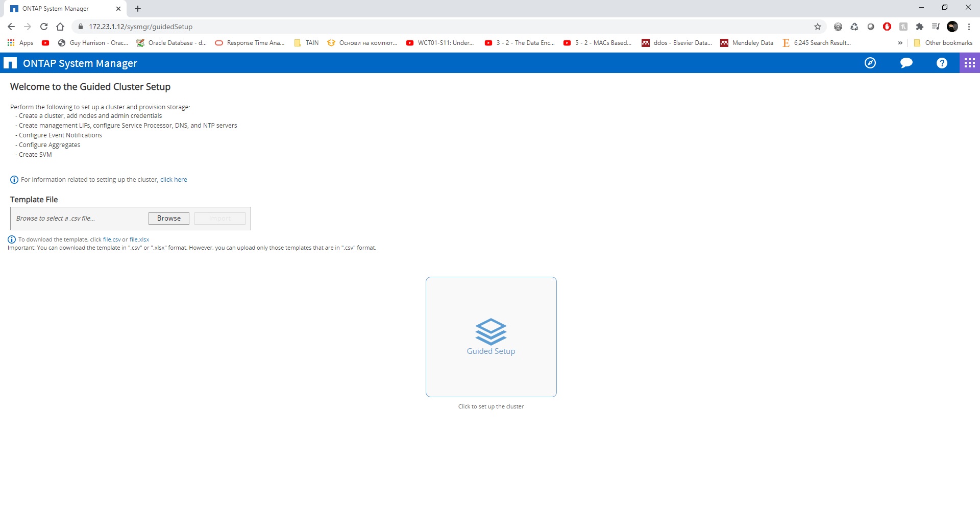Bookmark this page with the star icon
This screenshot has width=980, height=531.
(818, 27)
